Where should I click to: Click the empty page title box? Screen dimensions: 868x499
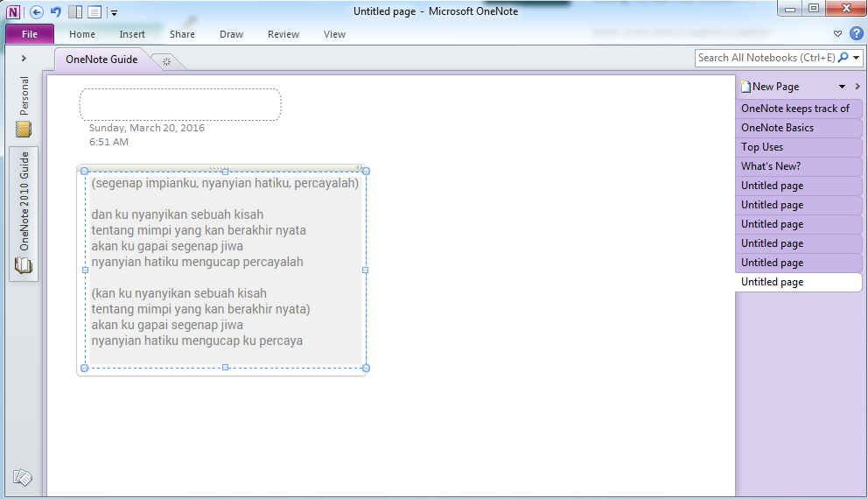(180, 104)
